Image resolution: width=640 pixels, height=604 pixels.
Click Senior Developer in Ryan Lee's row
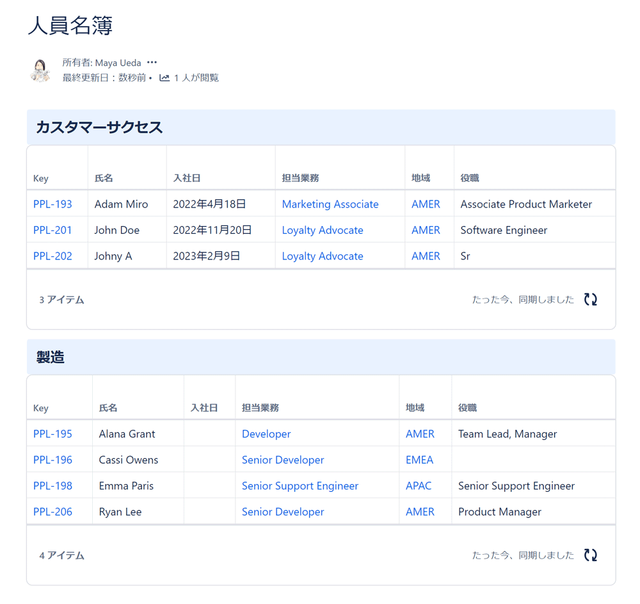tap(283, 512)
